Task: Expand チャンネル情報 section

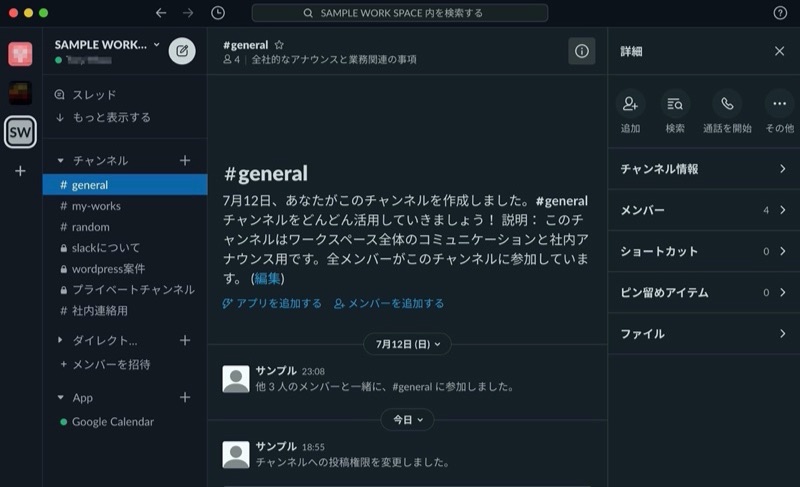Action: click(x=704, y=169)
